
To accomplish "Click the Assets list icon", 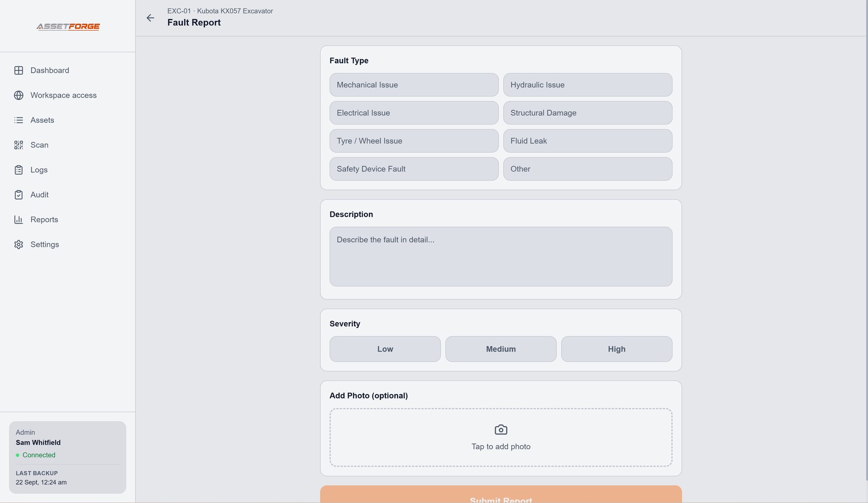I will (x=19, y=120).
